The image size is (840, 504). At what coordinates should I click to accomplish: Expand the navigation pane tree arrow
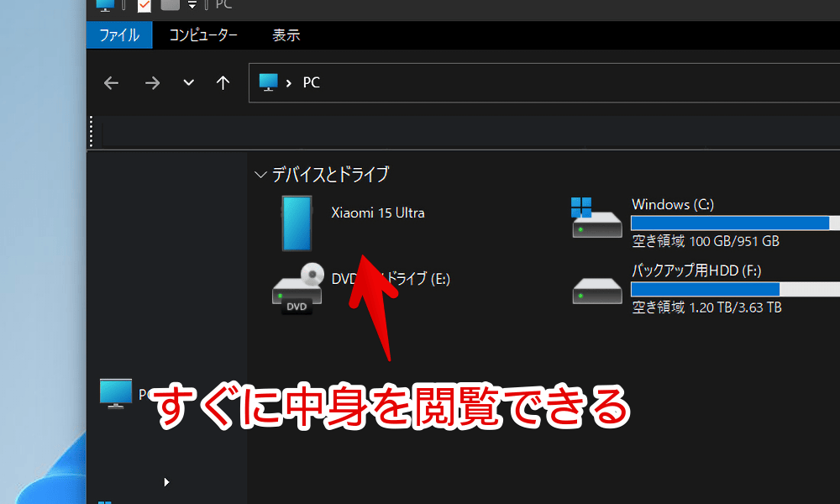166,482
